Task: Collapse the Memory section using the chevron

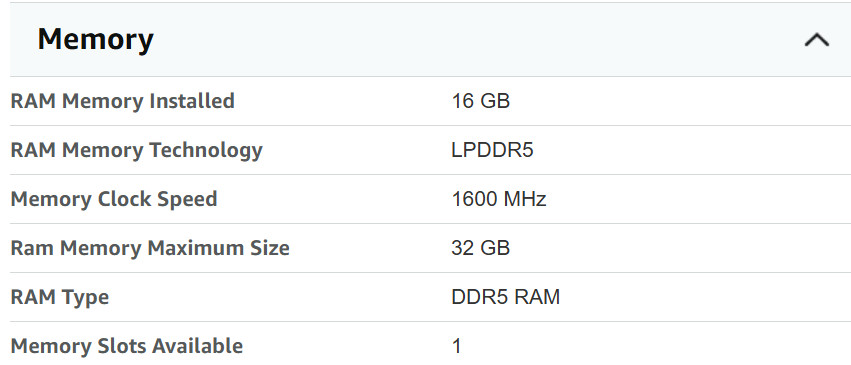Action: 816,40
